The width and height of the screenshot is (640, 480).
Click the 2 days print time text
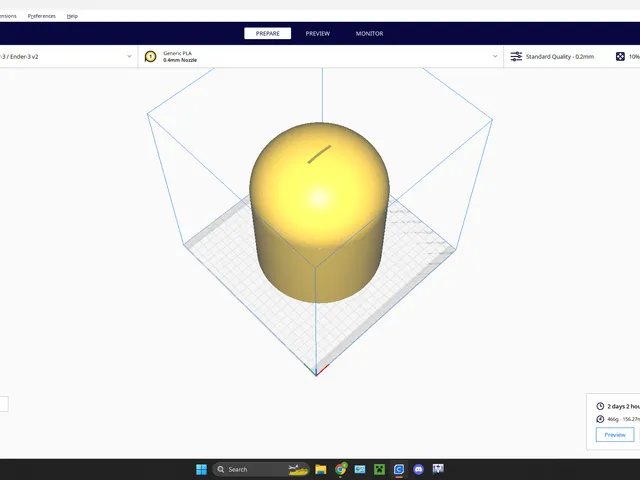623,406
